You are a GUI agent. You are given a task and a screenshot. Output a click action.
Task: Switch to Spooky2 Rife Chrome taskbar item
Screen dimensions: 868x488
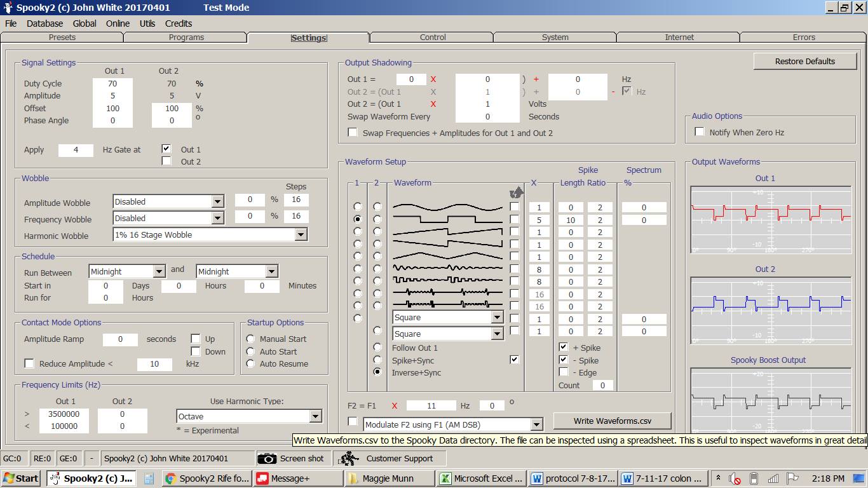click(x=207, y=478)
